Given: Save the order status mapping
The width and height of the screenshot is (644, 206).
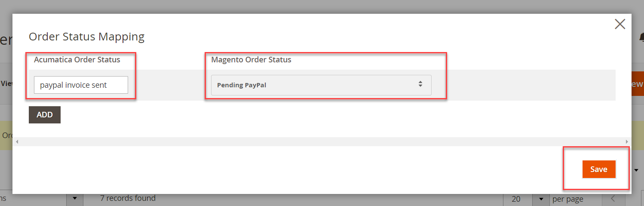Looking at the screenshot, I should click(599, 169).
